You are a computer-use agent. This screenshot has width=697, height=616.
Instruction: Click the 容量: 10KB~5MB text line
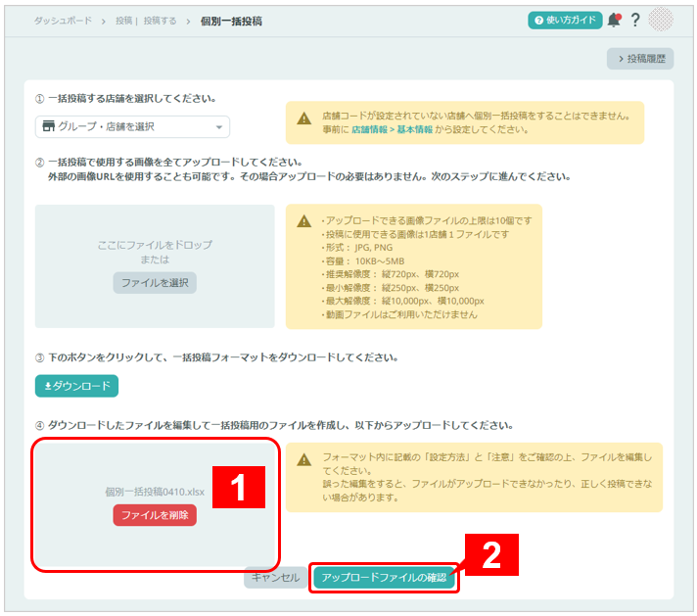click(x=363, y=261)
